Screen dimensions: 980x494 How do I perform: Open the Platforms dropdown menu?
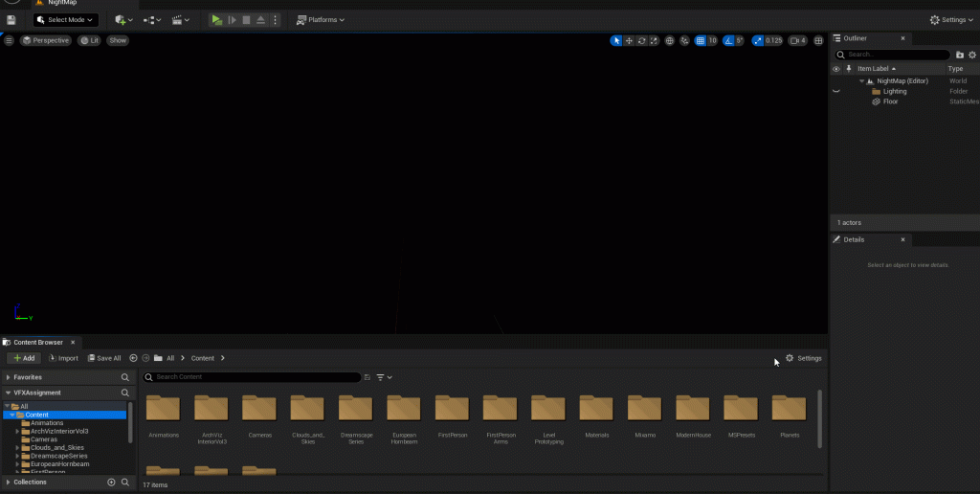point(320,20)
